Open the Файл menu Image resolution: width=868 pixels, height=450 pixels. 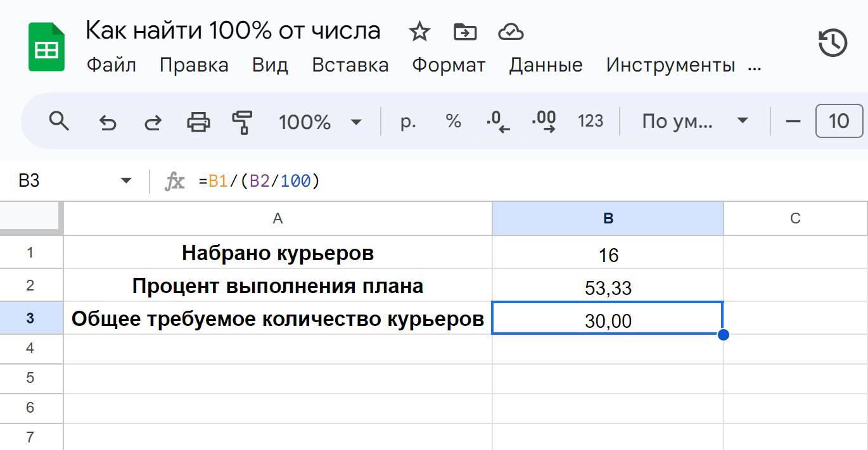(111, 65)
